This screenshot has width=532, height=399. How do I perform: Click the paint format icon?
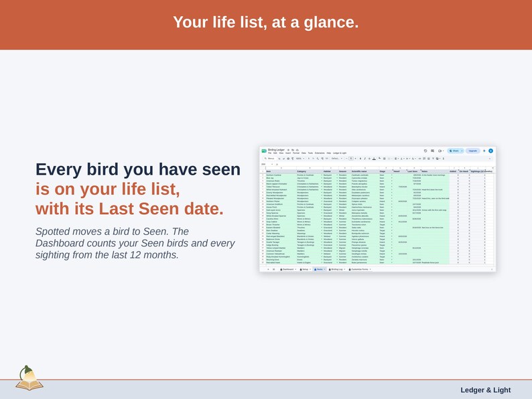pyautogui.click(x=292, y=159)
